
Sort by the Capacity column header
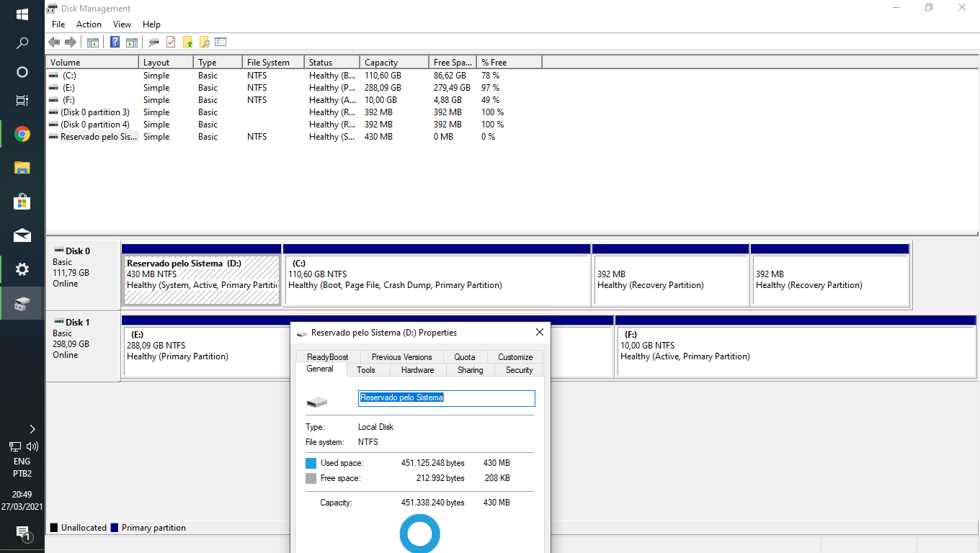click(x=394, y=63)
